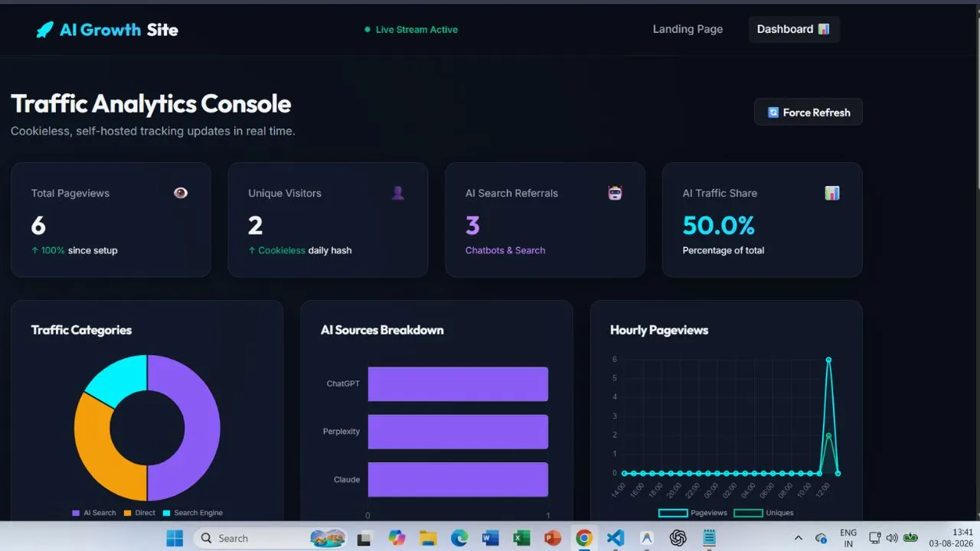This screenshot has width=980, height=551.
Task: Click the eye icon on Total Pageviews card
Action: [x=181, y=193]
